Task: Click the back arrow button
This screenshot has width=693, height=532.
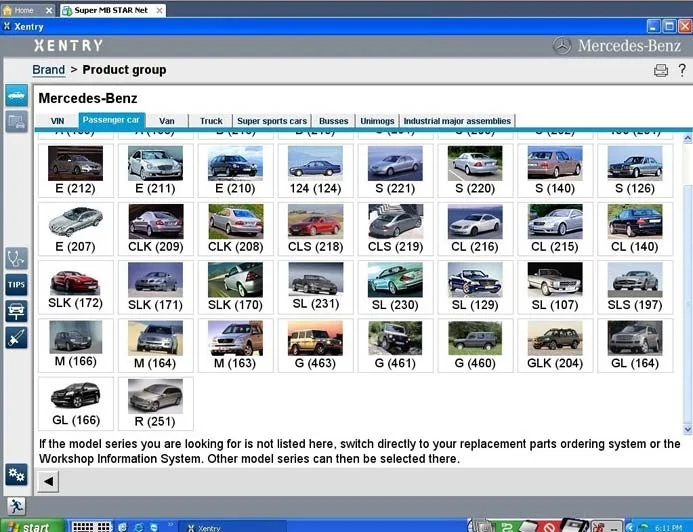Action: pos(48,481)
